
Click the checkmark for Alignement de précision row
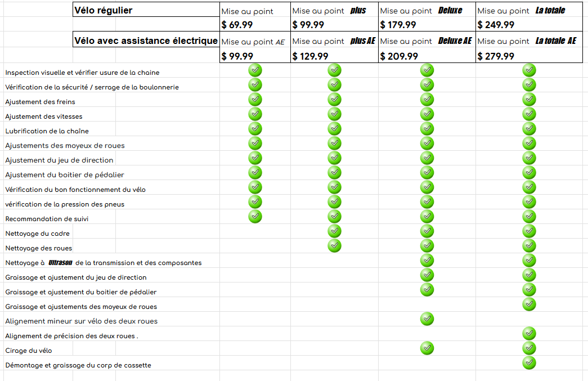(x=529, y=333)
